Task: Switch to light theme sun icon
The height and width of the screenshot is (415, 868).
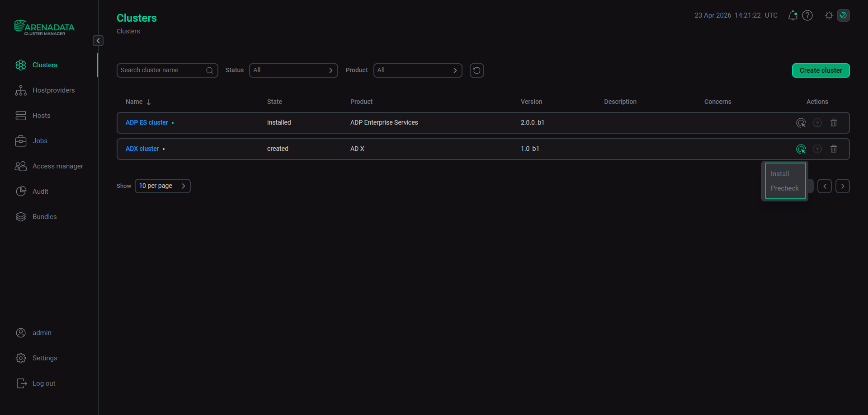Action: [x=829, y=15]
